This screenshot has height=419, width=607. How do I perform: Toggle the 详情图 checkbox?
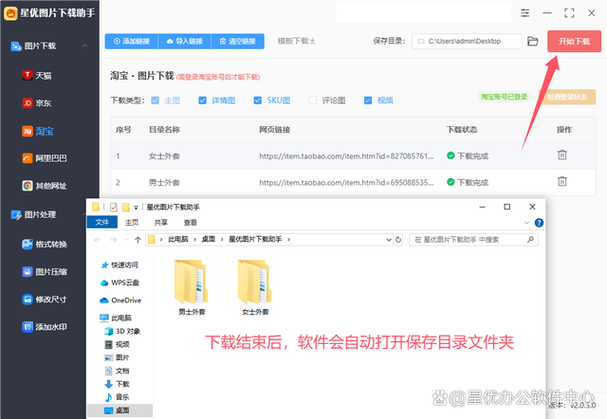click(202, 100)
